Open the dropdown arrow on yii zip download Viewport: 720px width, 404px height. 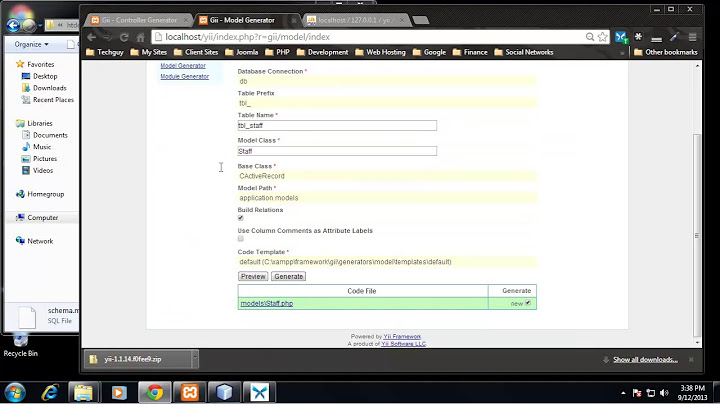[195, 359]
